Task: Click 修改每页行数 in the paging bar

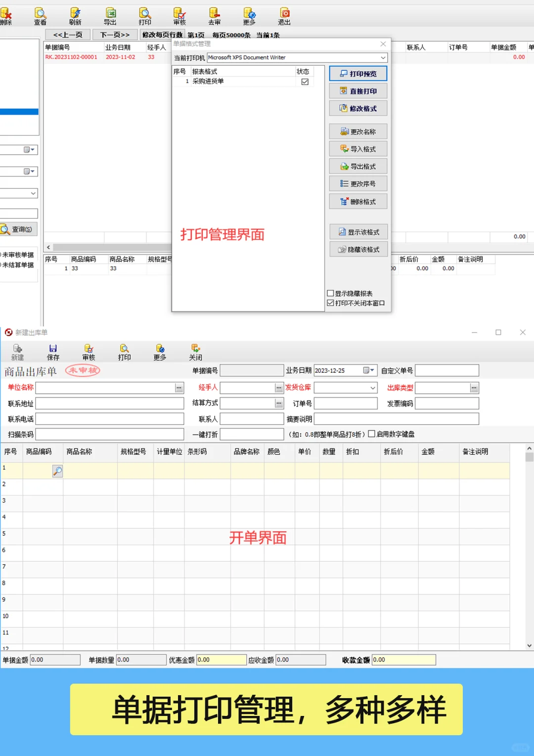Action: 163,35
